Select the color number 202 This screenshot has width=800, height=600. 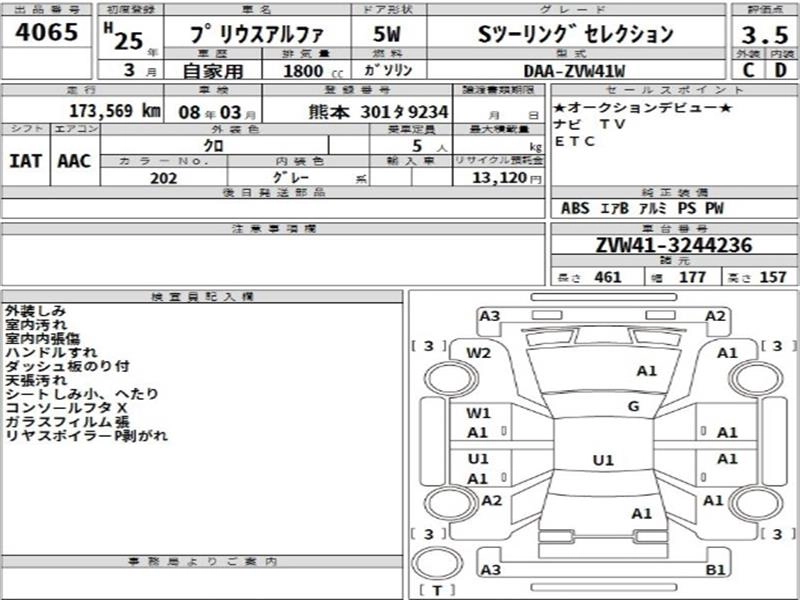point(164,178)
